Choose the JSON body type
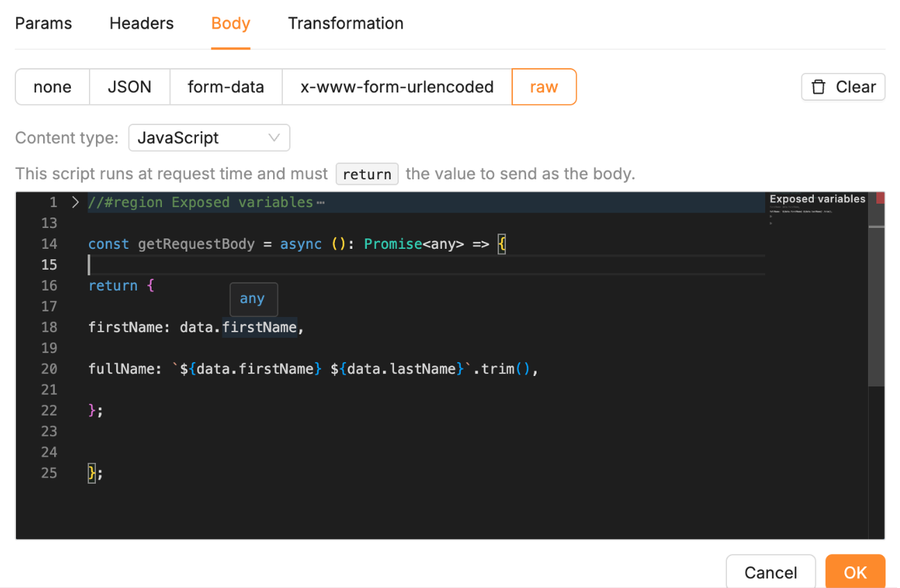The height and width of the screenshot is (588, 900). (x=129, y=87)
